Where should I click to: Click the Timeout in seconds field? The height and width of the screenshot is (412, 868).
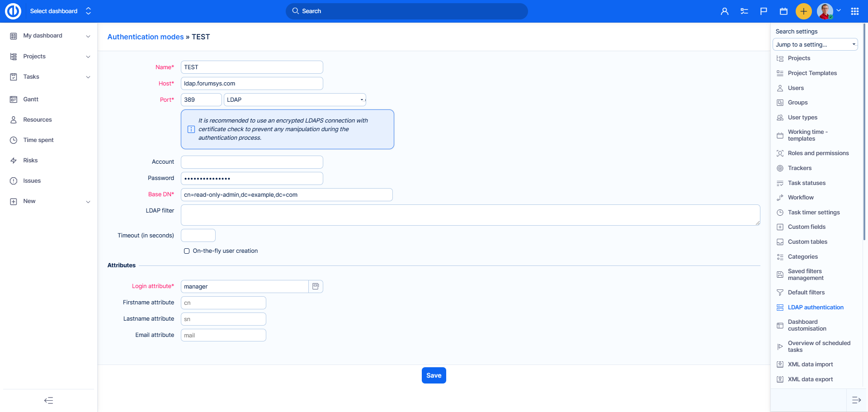[x=198, y=236]
